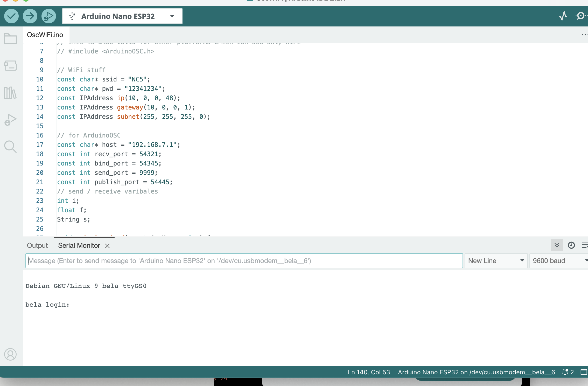Open the Serial Plotter

tap(563, 16)
